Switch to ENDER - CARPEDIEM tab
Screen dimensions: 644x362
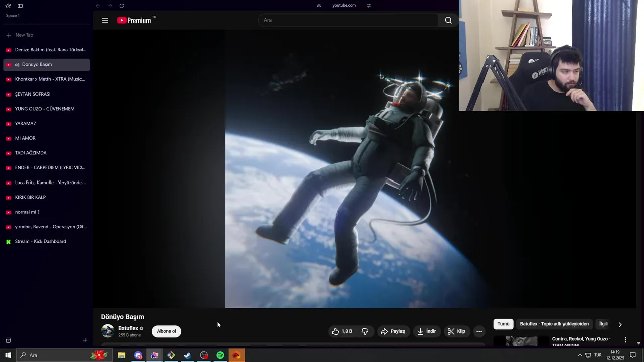click(x=46, y=168)
